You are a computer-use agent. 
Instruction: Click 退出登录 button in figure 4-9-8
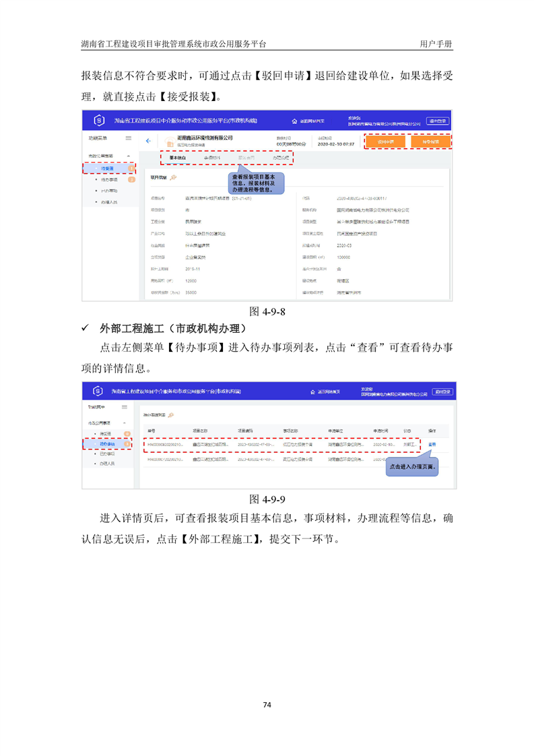click(437, 121)
